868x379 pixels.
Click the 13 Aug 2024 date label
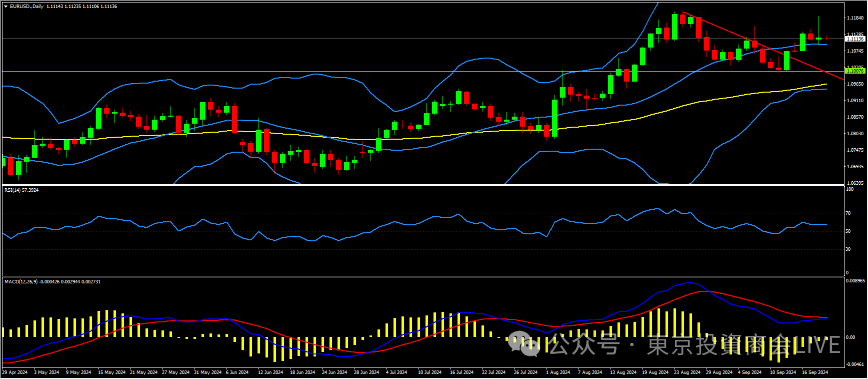pyautogui.click(x=623, y=372)
